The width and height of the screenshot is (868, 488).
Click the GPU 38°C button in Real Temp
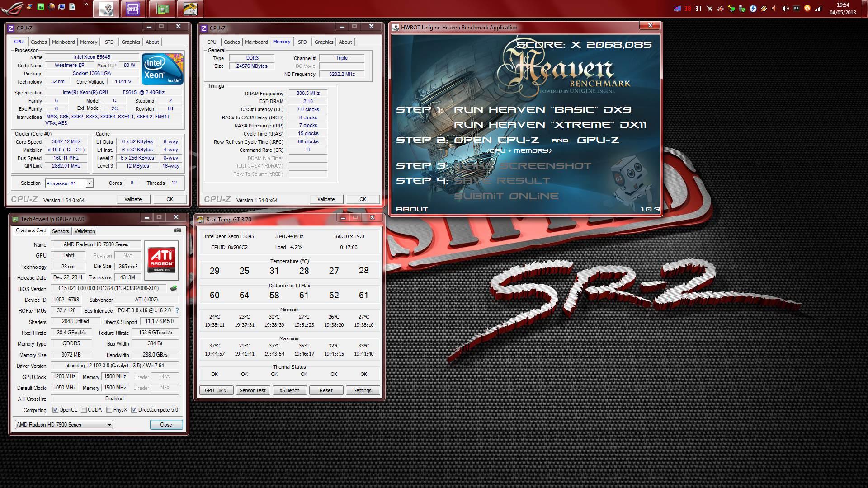216,390
